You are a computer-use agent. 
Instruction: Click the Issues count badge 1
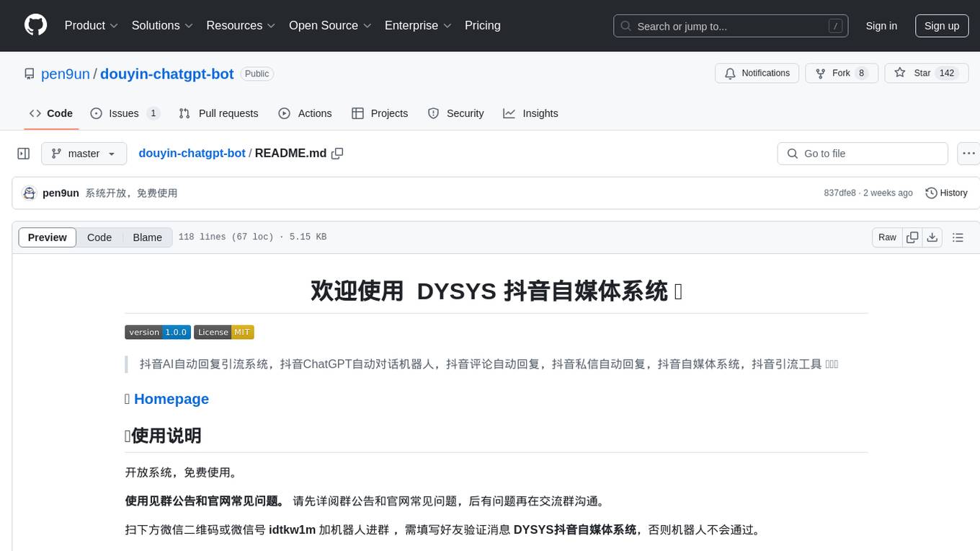[153, 113]
